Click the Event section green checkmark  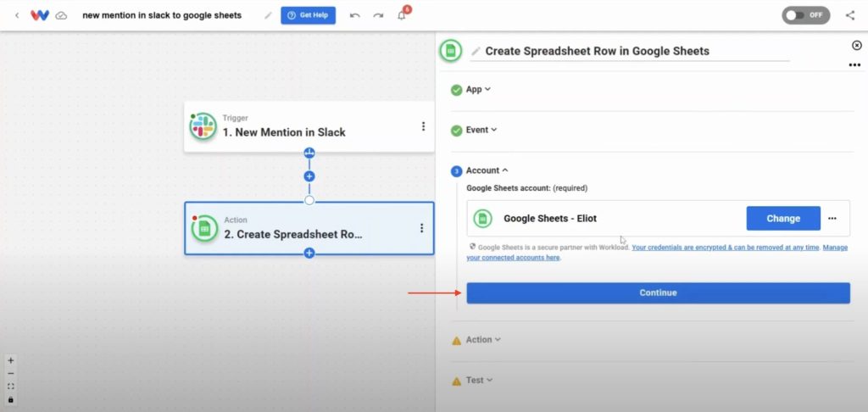point(456,131)
